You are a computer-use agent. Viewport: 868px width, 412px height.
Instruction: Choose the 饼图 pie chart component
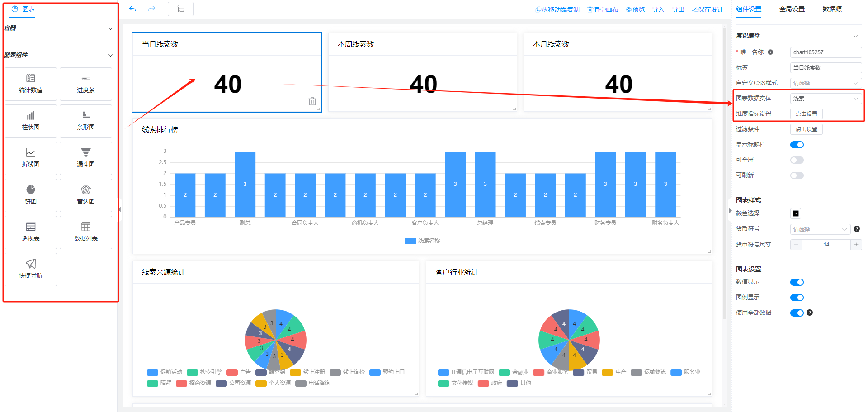pyautogui.click(x=31, y=195)
